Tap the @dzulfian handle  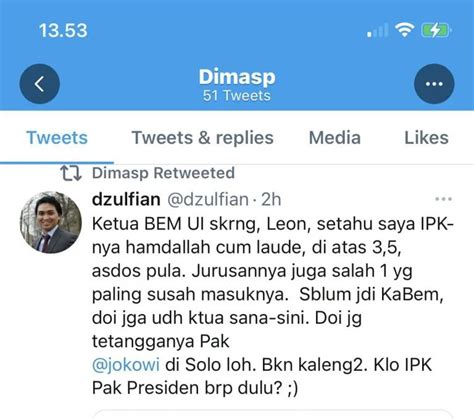[x=208, y=199]
